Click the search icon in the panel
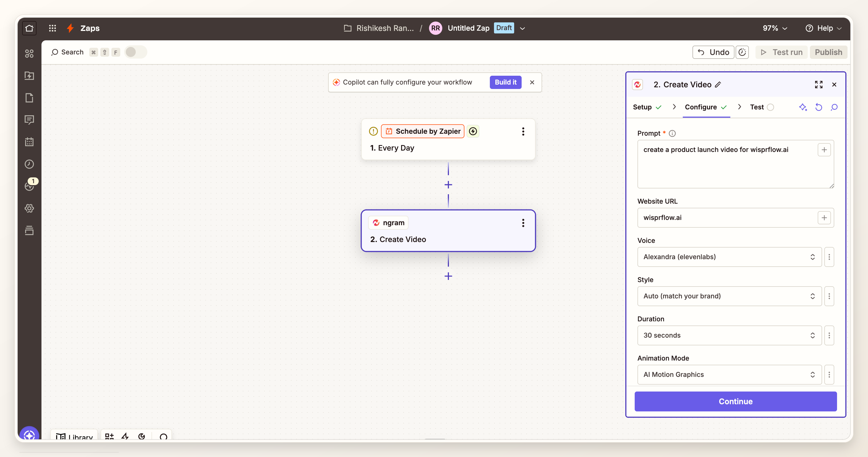The width and height of the screenshot is (868, 457). pos(834,107)
